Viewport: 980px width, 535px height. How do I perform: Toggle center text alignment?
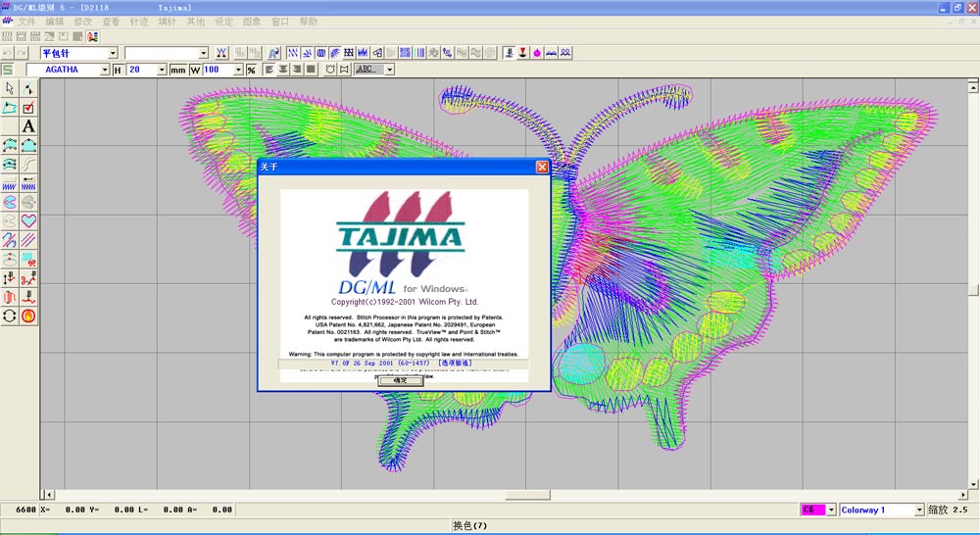[x=283, y=70]
